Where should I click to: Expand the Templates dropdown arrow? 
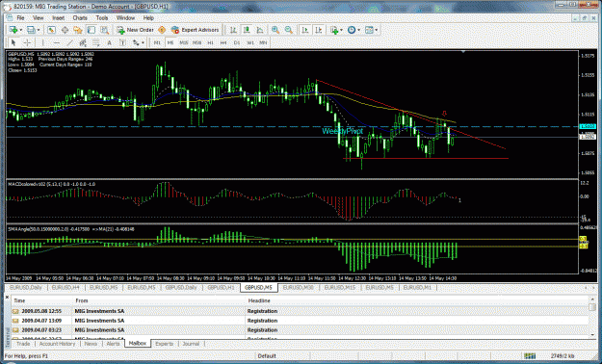pos(377,30)
